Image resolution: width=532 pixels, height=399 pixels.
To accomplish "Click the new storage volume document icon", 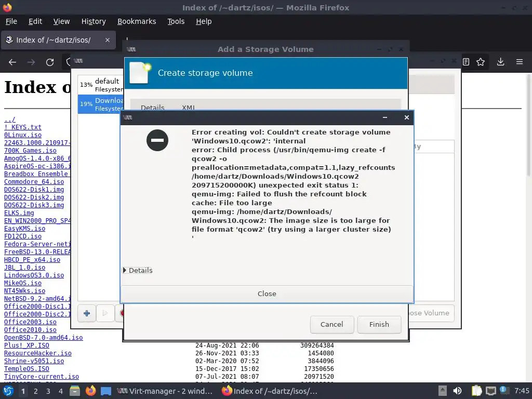I will [140, 73].
